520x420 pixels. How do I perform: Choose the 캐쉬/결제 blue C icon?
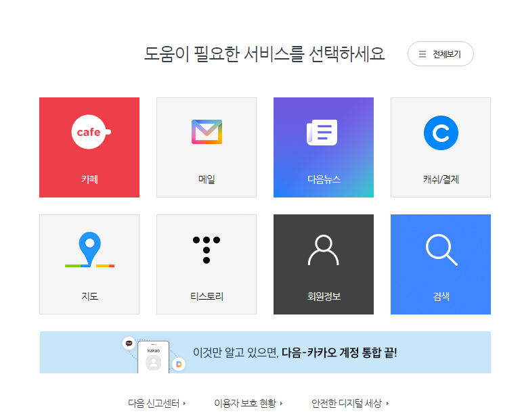click(441, 133)
